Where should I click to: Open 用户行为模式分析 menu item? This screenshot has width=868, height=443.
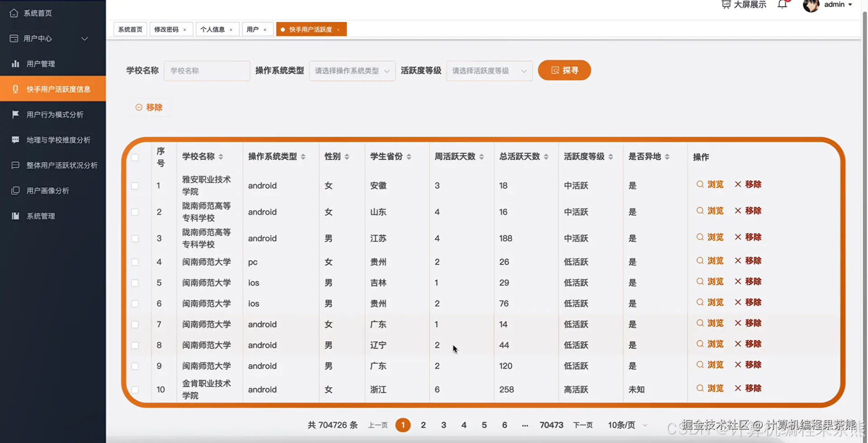pyautogui.click(x=53, y=114)
